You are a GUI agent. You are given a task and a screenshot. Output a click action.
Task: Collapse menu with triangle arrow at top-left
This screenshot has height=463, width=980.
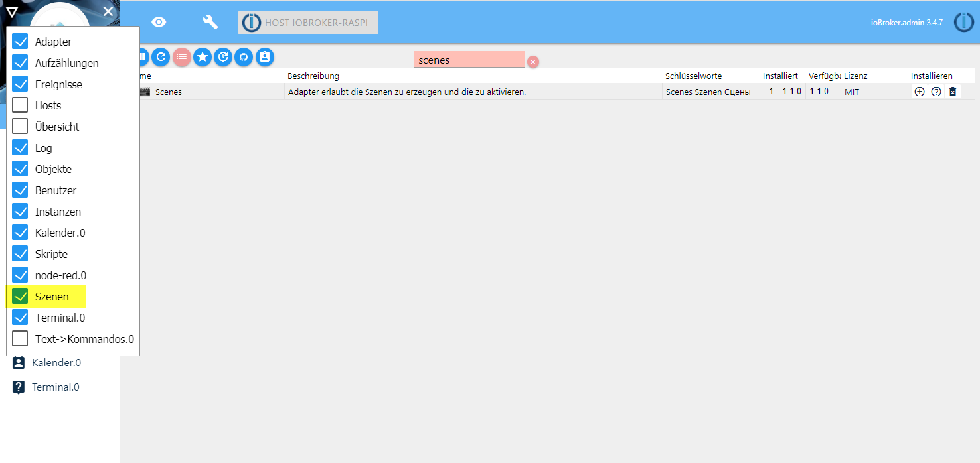12,11
